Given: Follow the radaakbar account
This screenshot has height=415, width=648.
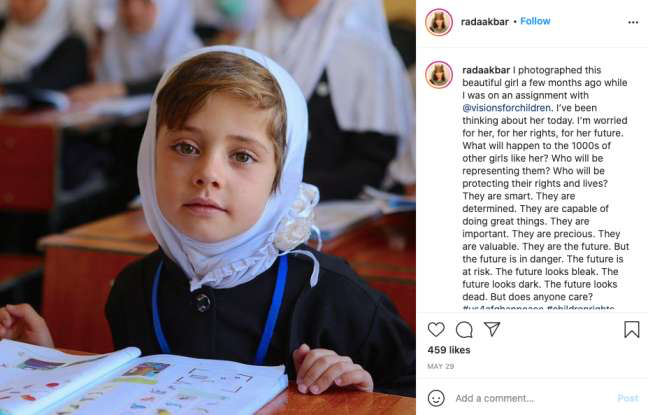Looking at the screenshot, I should [535, 21].
